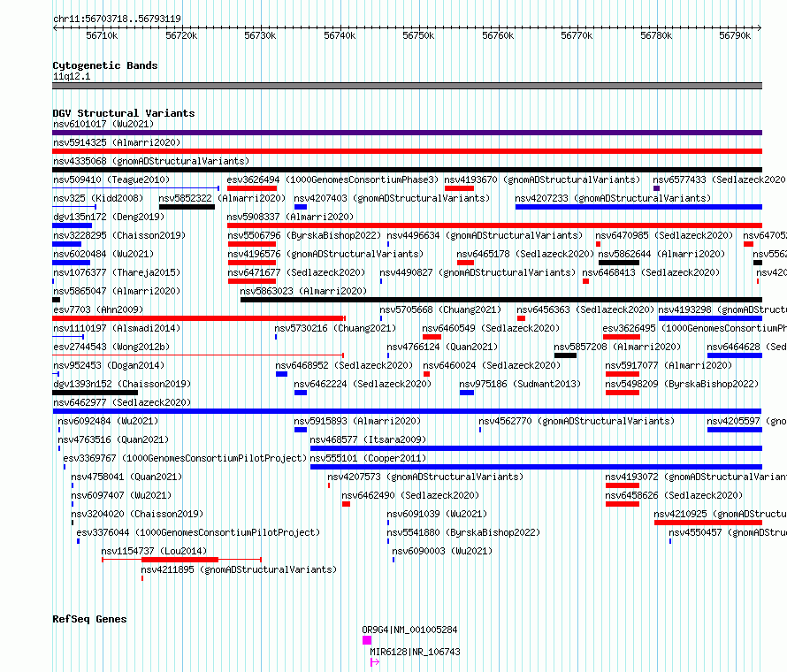Click the nsv6101017 (Wu2021) purple variant bar
787x672 pixels.
coord(407,133)
